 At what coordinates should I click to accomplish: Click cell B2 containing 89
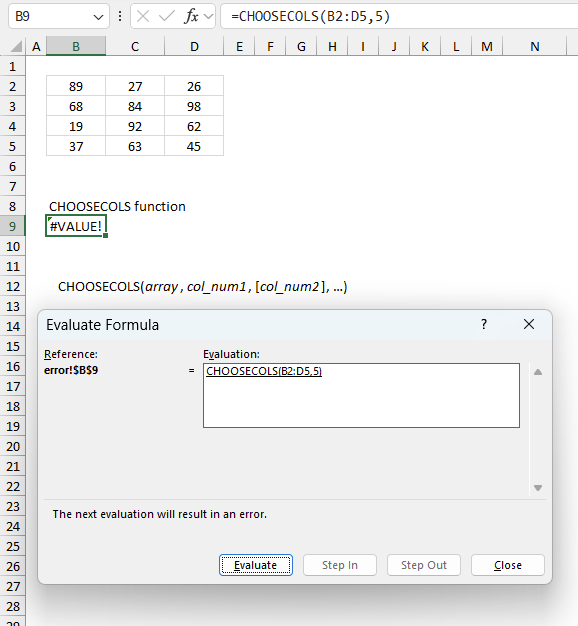76,86
